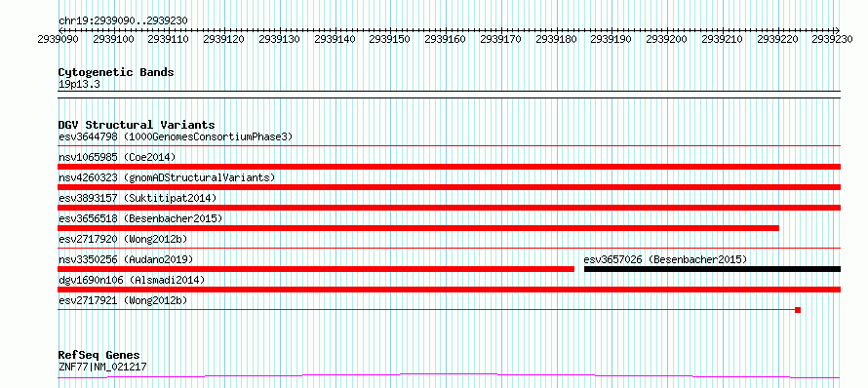Click the RefSeq Genes track heading
This screenshot has width=868, height=388.
click(99, 356)
